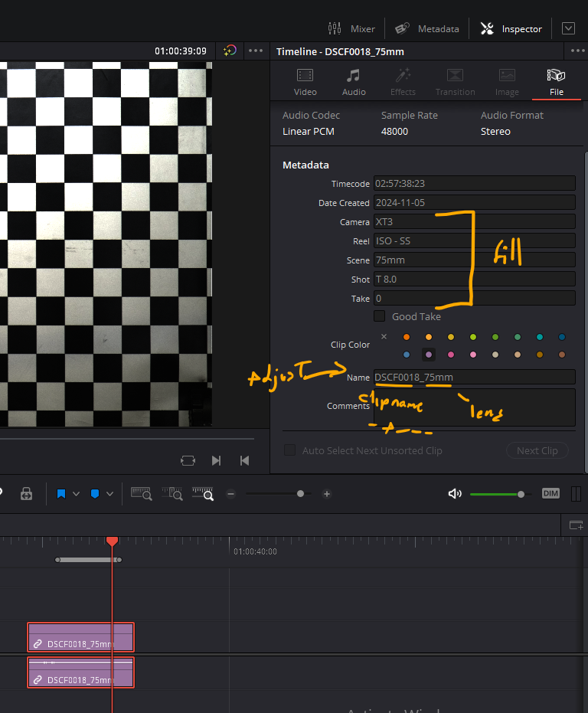
Task: Toggle the DIM audio button
Action: 550,493
